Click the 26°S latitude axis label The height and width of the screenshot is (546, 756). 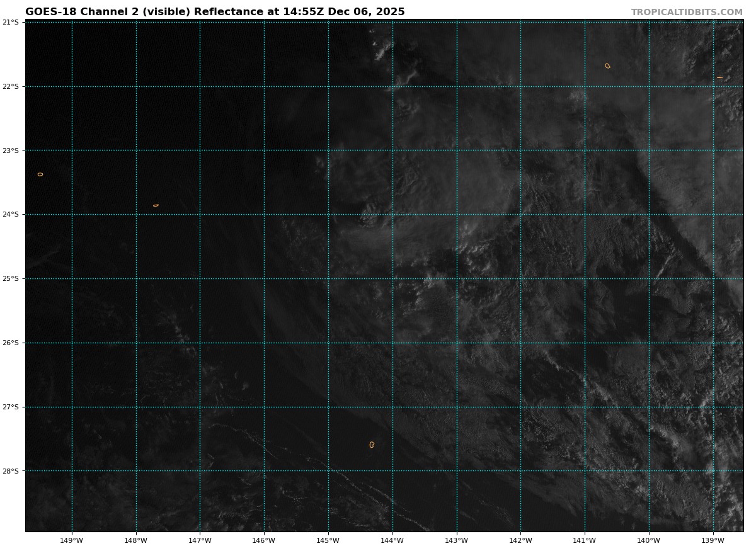[10, 343]
